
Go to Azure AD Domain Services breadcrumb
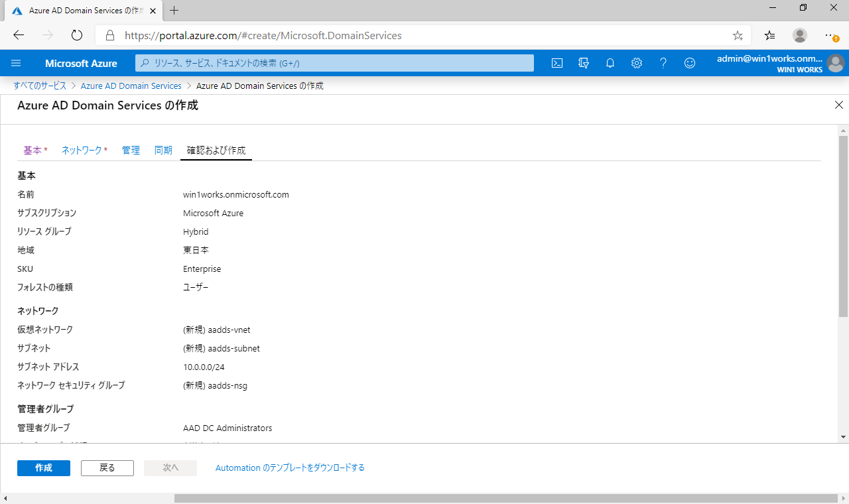click(131, 86)
